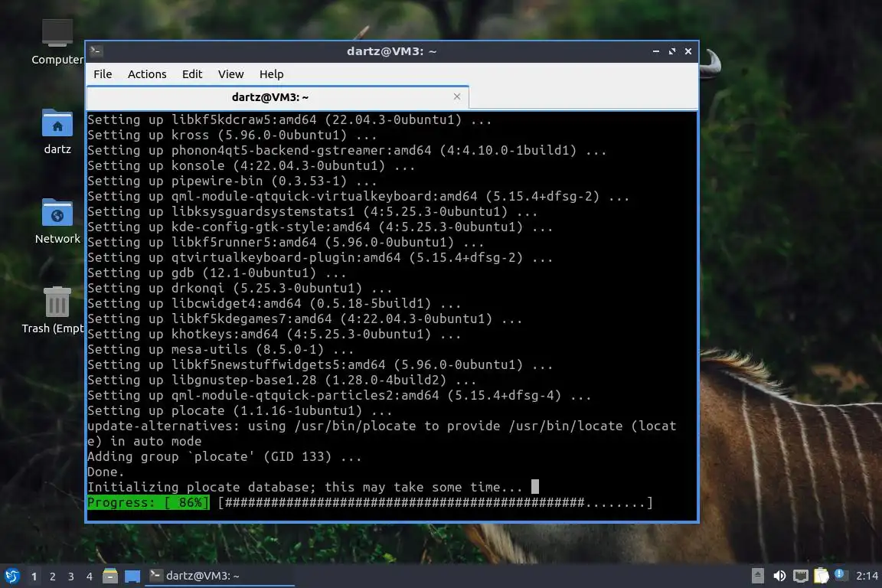
Task: Click the 'Setting up mesa-utils' line
Action: click(x=220, y=349)
